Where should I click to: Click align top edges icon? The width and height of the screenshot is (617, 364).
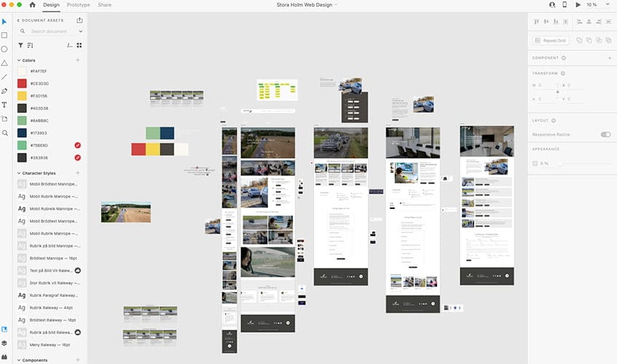point(536,22)
